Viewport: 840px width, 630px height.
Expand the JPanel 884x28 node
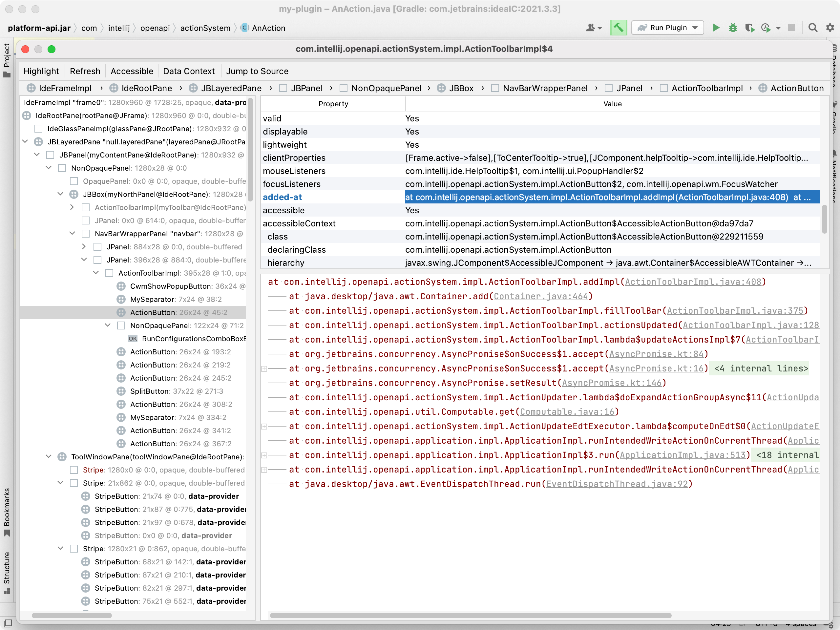(84, 247)
